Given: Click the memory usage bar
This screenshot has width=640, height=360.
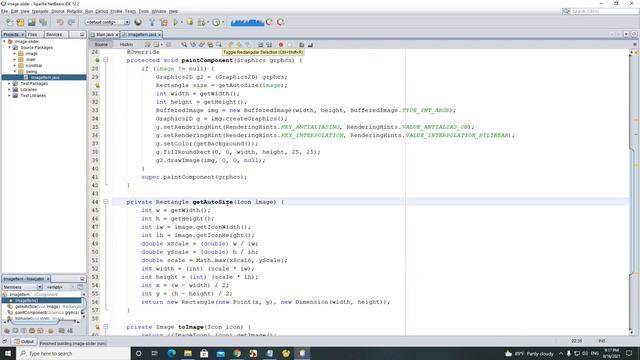Looking at the screenshot, I should (x=247, y=22).
